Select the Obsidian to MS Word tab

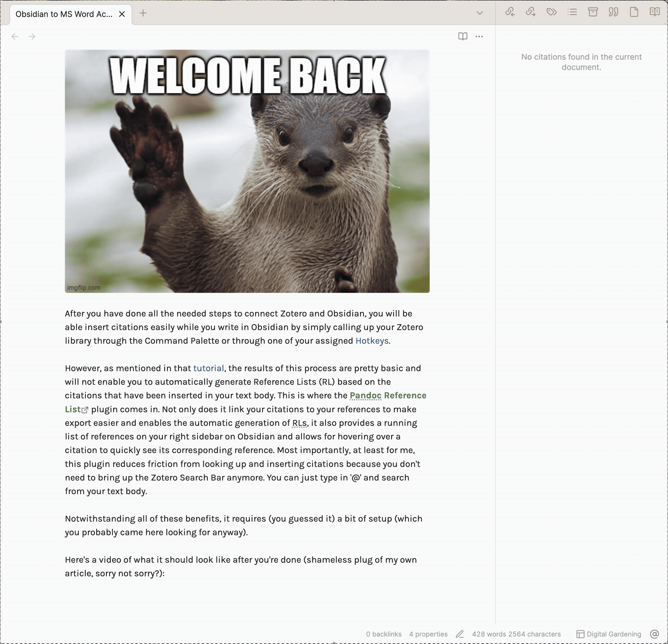tap(64, 14)
